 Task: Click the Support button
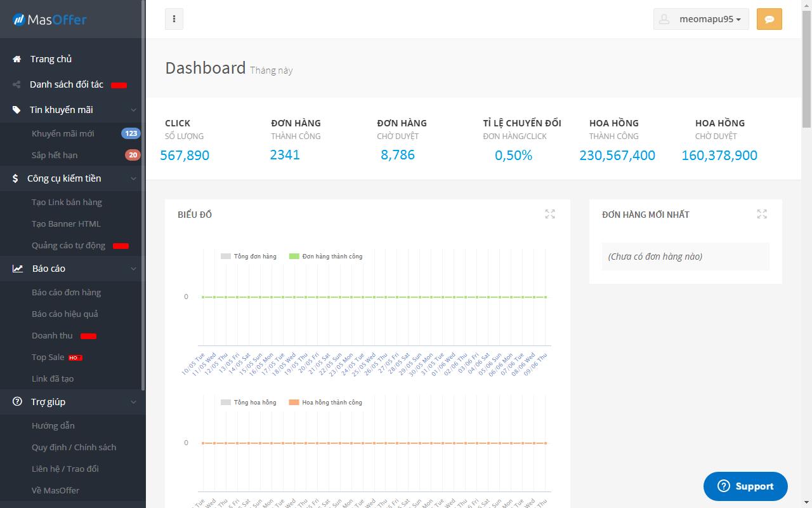coord(745,486)
